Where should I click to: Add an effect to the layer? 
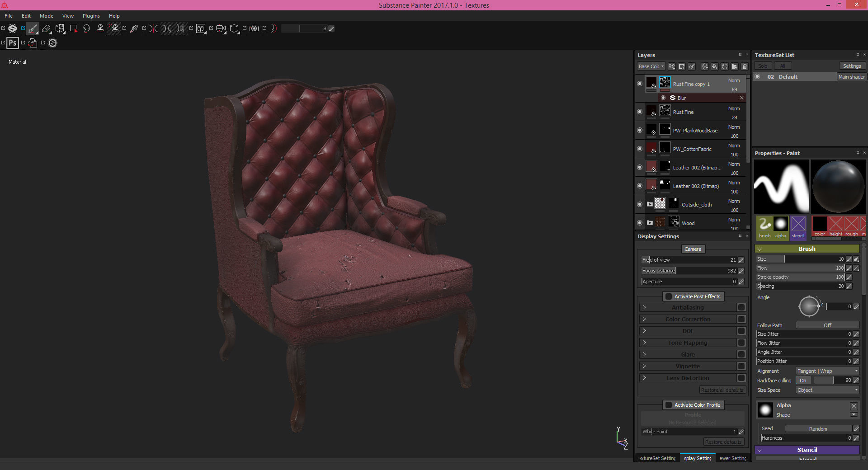point(672,66)
